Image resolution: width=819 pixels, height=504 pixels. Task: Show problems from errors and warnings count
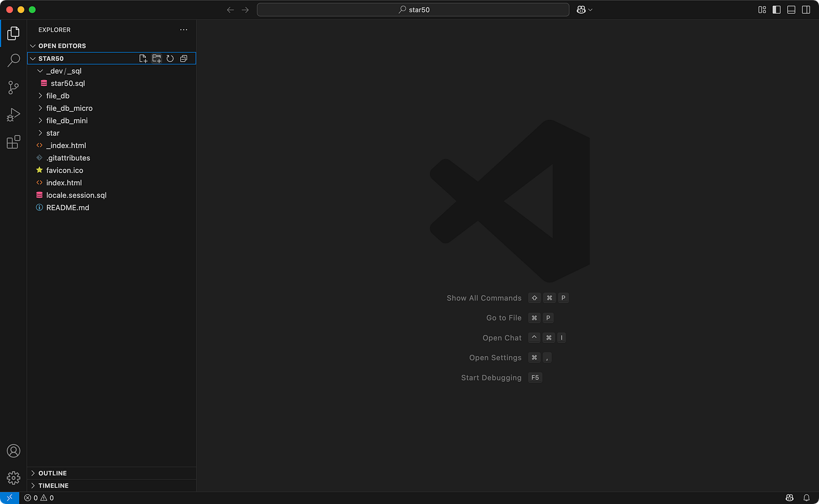39,498
